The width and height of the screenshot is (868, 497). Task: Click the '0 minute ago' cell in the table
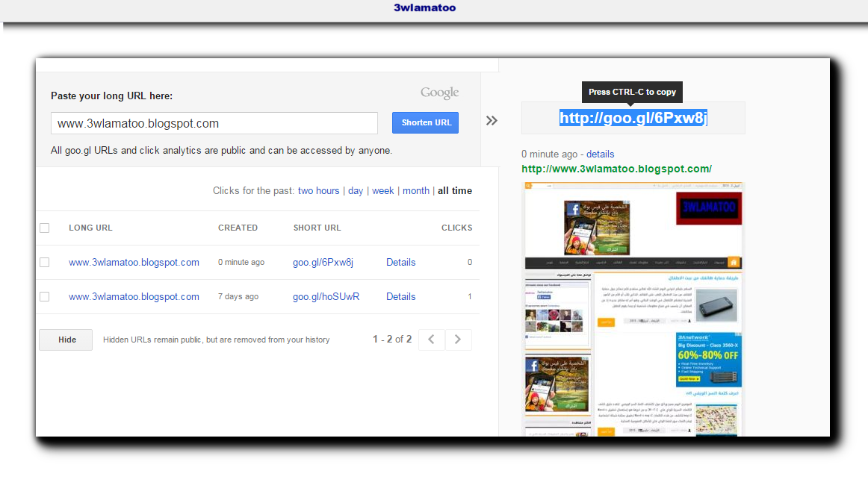[x=241, y=263]
